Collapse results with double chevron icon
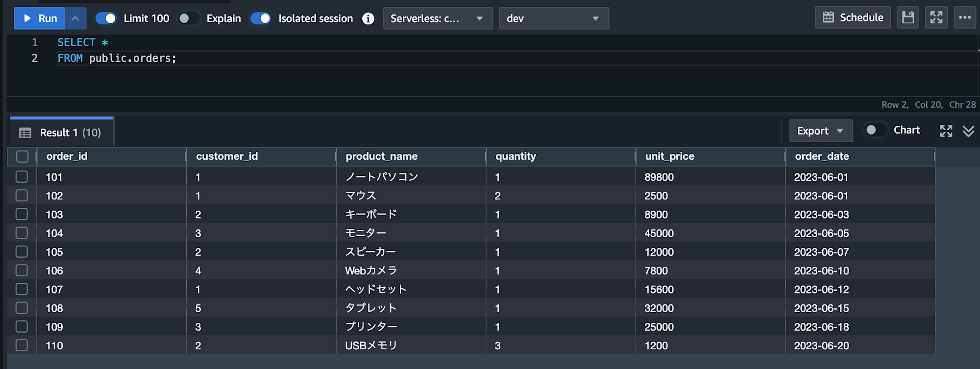Image resolution: width=980 pixels, height=369 pixels. [x=968, y=131]
